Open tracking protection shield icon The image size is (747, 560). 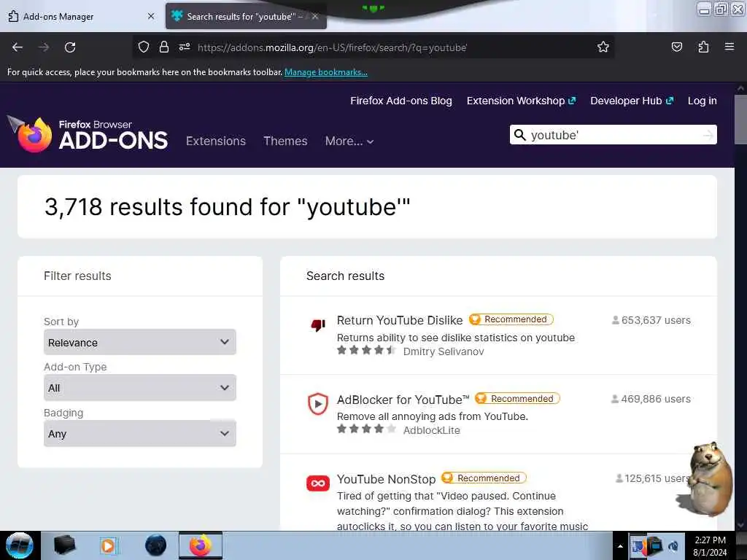[x=144, y=47]
